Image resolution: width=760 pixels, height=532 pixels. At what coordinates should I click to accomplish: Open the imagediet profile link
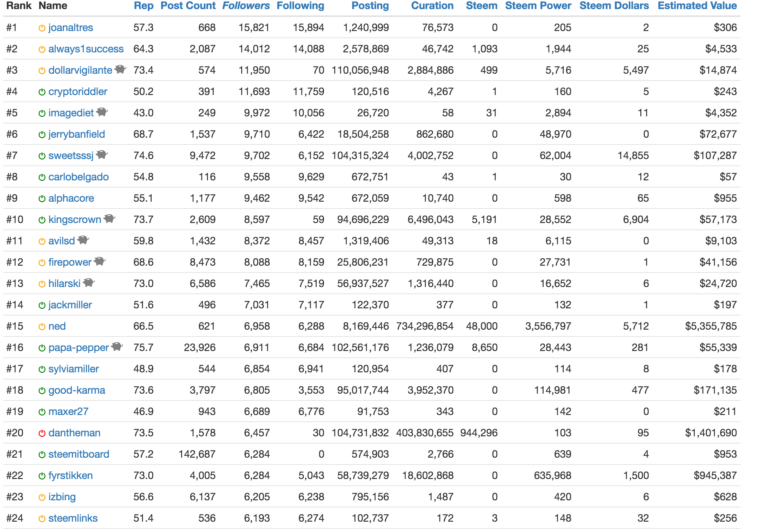click(71, 113)
